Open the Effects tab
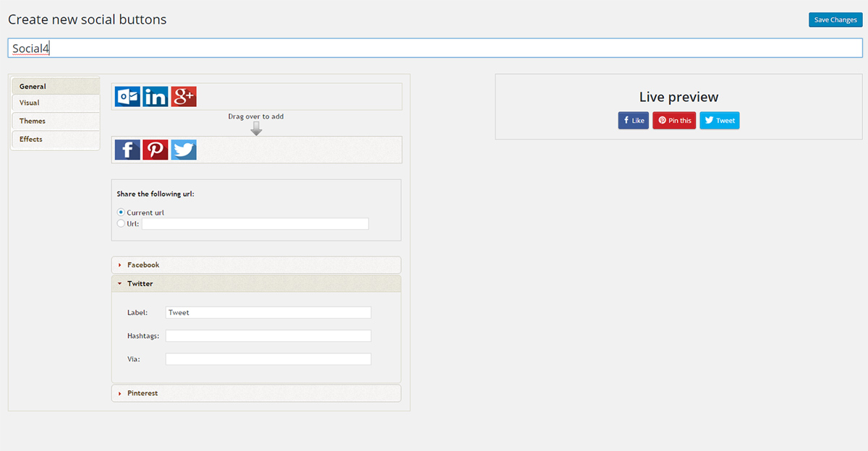This screenshot has height=451, width=868. coord(56,139)
